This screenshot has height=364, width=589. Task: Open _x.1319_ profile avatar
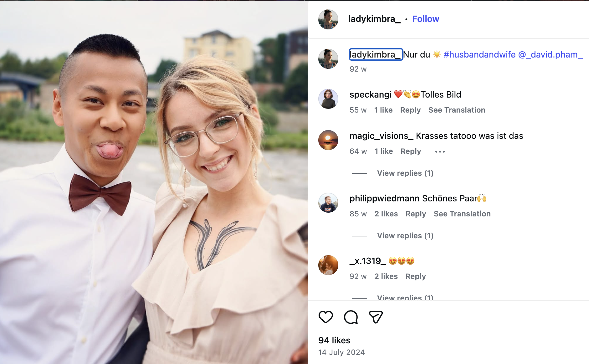pos(328,265)
